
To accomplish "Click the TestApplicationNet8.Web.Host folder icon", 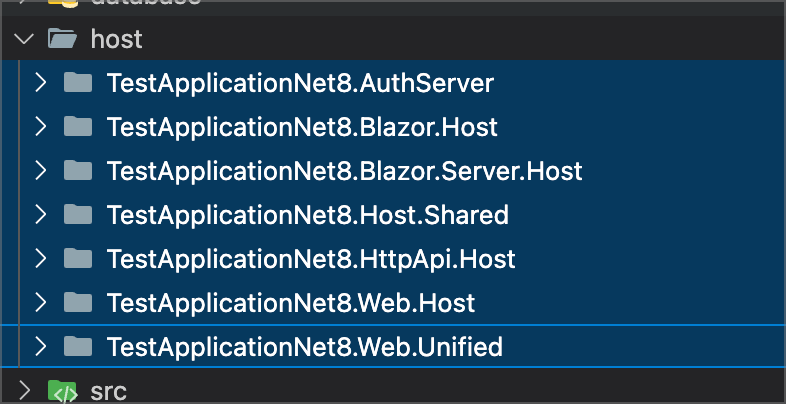I will 78,302.
